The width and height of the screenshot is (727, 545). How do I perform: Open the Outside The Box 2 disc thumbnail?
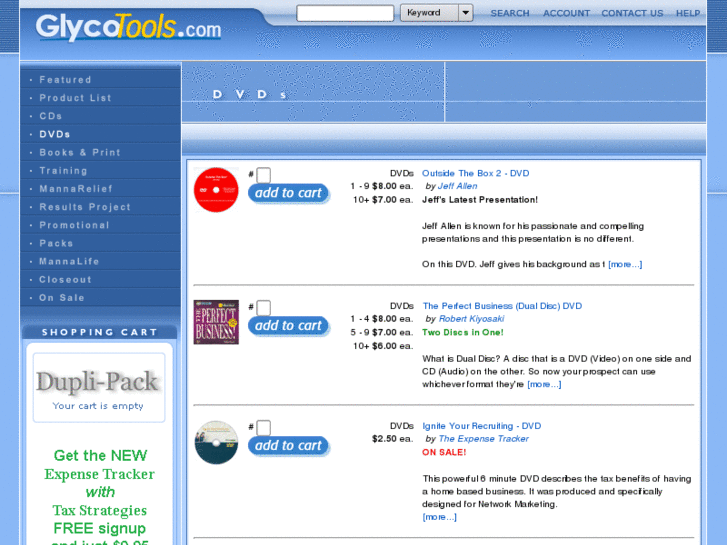click(x=216, y=190)
